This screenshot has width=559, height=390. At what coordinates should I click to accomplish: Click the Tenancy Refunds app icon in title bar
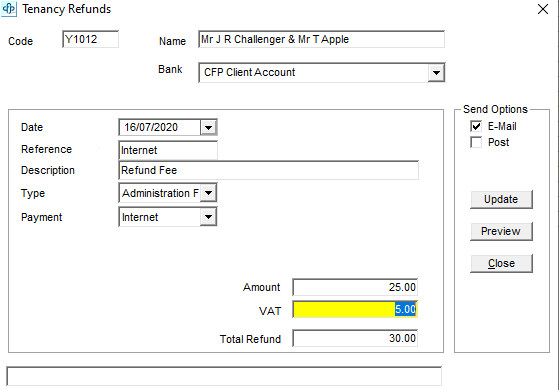[9, 9]
